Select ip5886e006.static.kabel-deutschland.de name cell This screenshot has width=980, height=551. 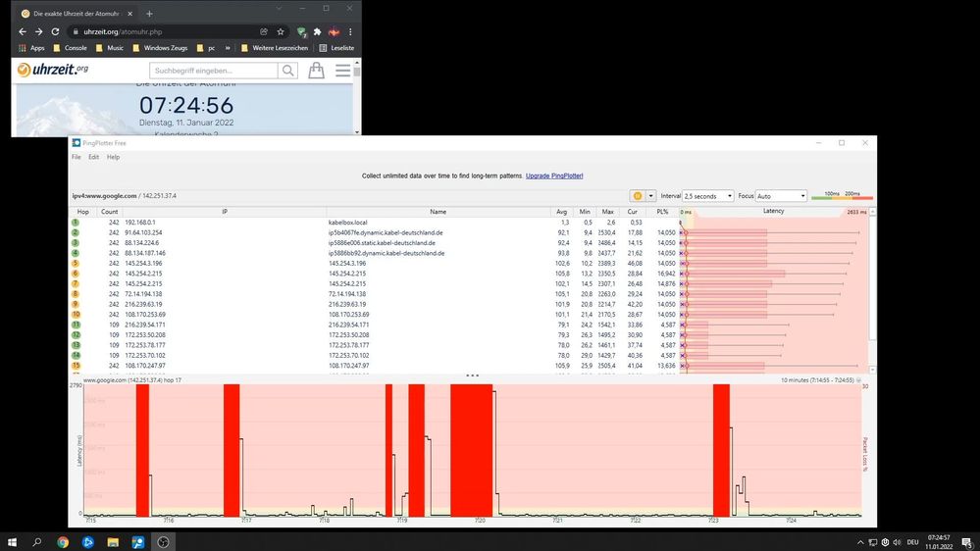coord(382,243)
